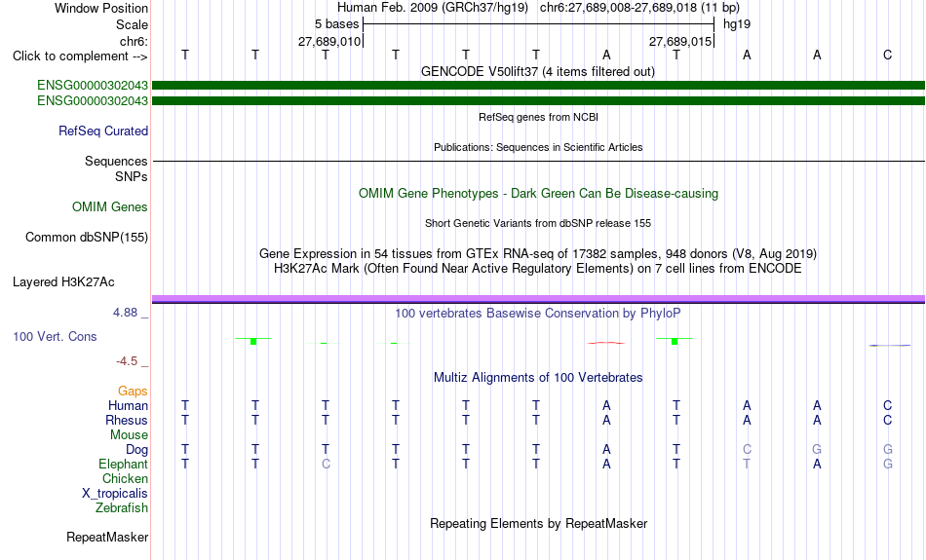Click the Human Feb. 2009 position header
926x560 pixels.
538,8
